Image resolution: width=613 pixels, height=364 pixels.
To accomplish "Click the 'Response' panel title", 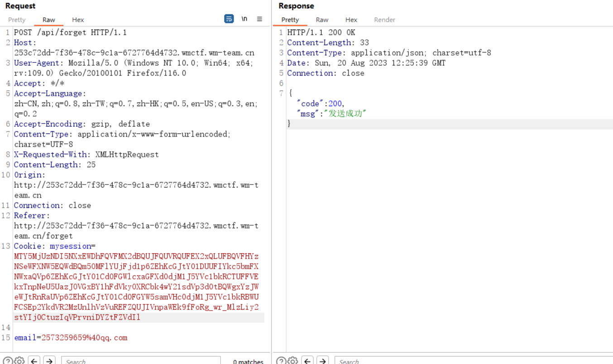I will 296,6.
